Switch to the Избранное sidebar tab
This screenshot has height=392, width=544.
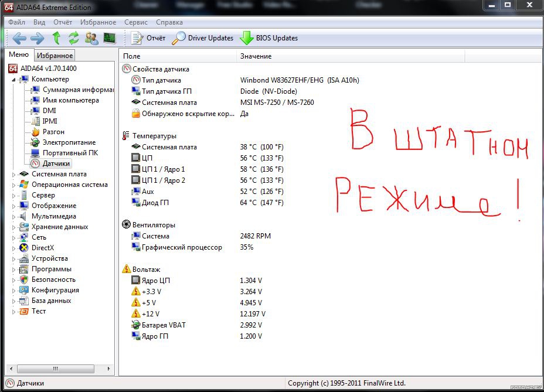pyautogui.click(x=55, y=56)
